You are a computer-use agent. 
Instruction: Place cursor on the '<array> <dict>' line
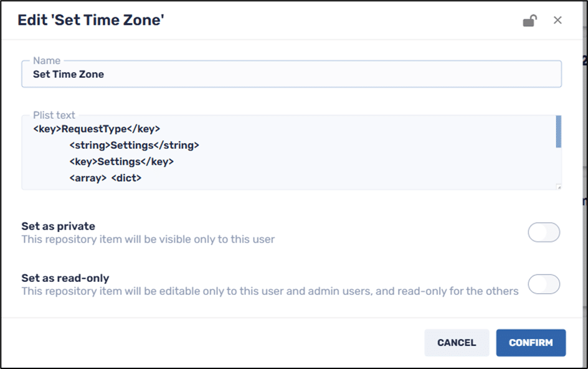(x=105, y=178)
